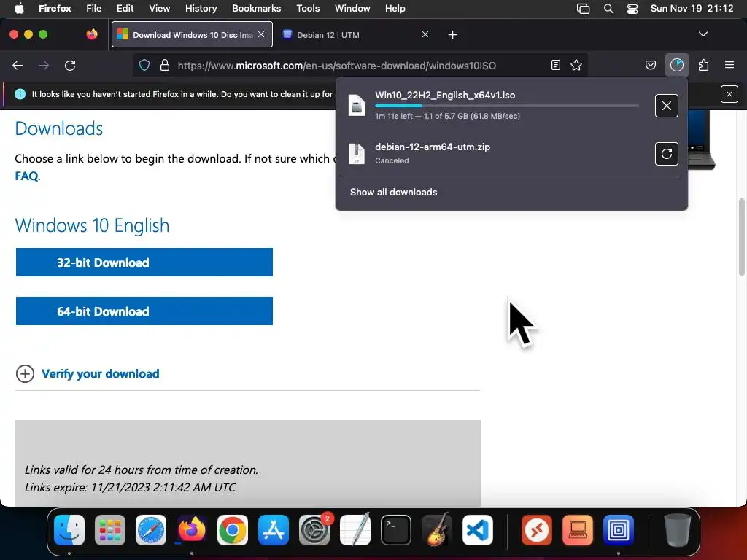747x560 pixels.
Task: Open TextEdit from the Dock
Action: tap(355, 530)
